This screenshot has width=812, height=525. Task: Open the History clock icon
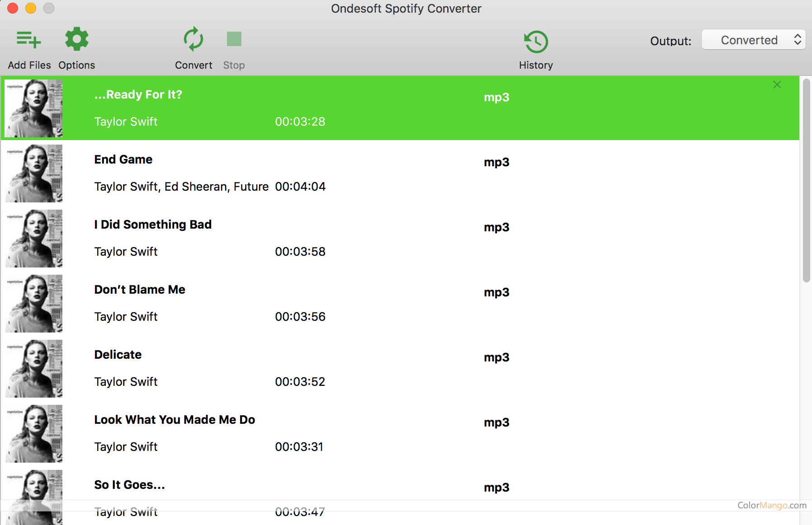point(536,42)
